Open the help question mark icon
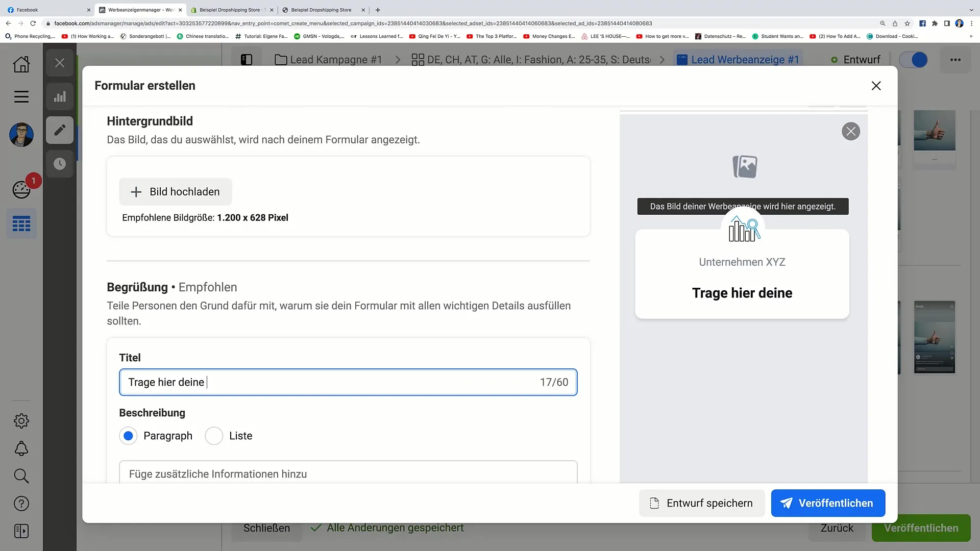Screen dimensions: 980x551 21,504
